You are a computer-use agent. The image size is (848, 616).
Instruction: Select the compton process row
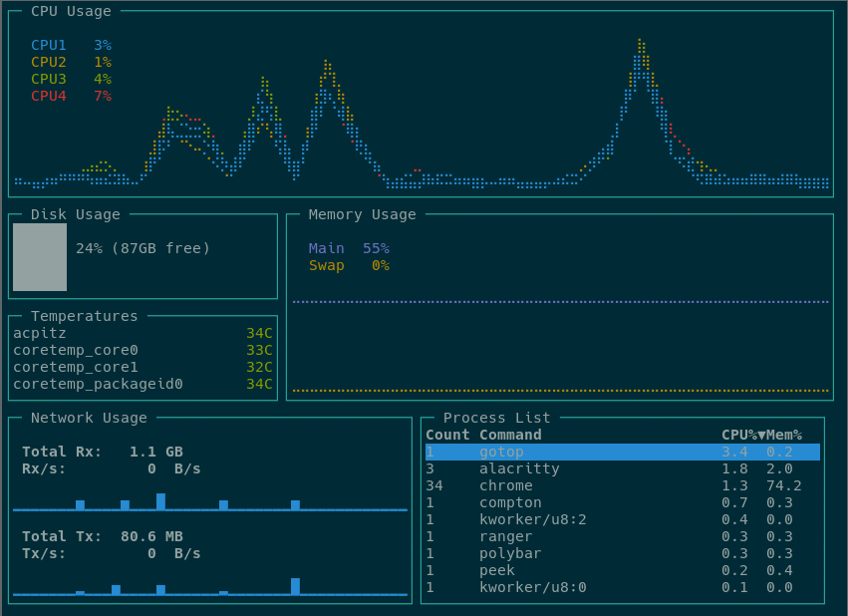623,503
